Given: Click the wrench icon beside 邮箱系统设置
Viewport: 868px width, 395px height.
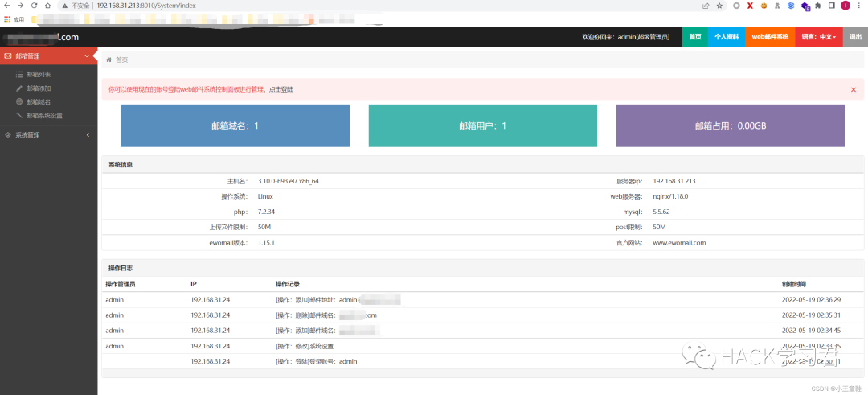Looking at the screenshot, I should (x=19, y=116).
